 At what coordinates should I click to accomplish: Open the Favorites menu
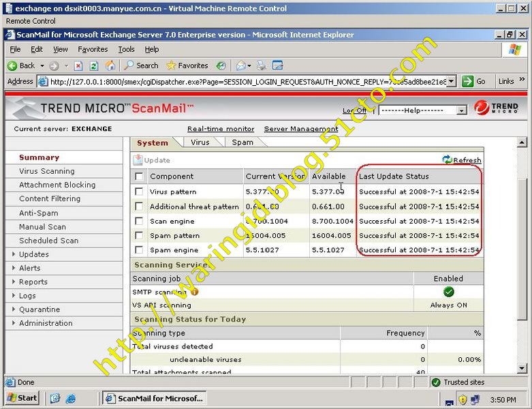[x=93, y=49]
